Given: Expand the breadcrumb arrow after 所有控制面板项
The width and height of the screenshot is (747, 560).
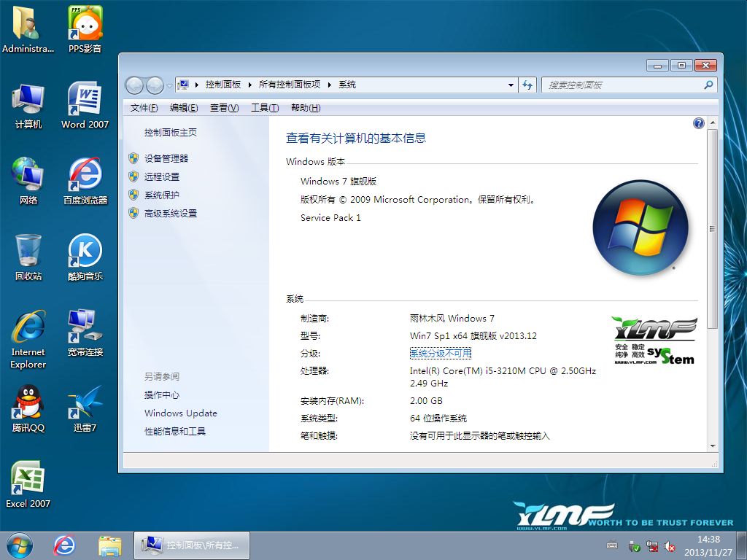Looking at the screenshot, I should click(329, 85).
